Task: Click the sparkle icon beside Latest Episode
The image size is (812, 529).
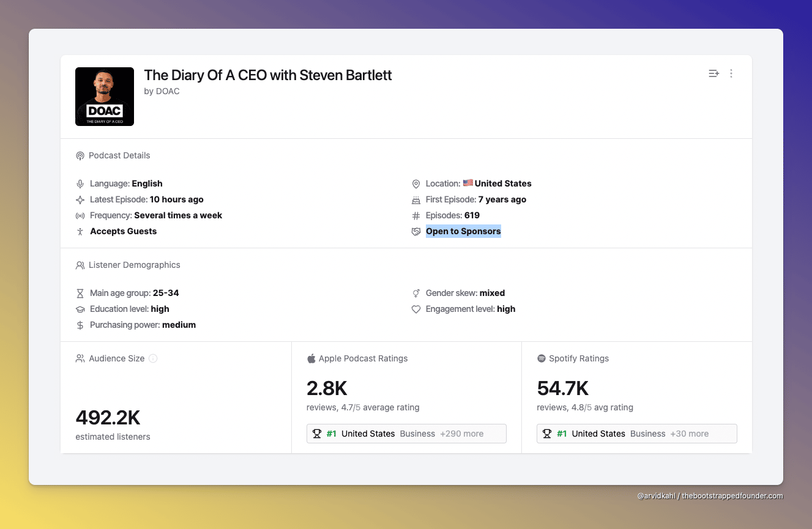Action: tap(80, 200)
